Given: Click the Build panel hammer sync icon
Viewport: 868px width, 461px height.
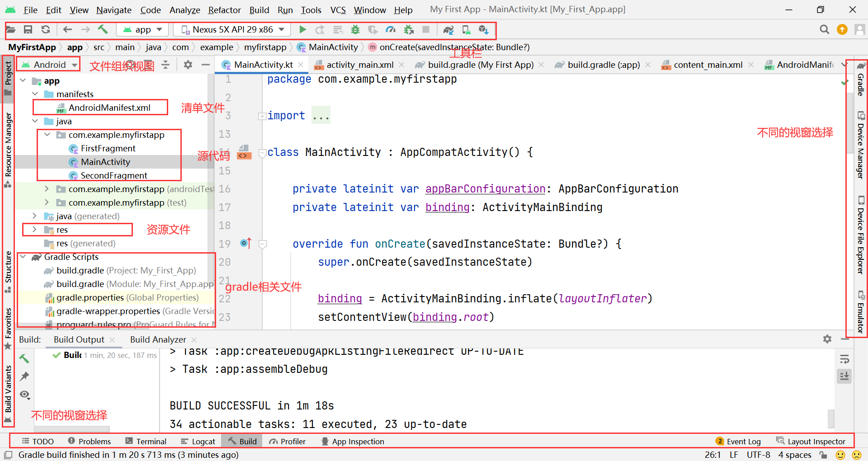Looking at the screenshot, I should click(24, 358).
